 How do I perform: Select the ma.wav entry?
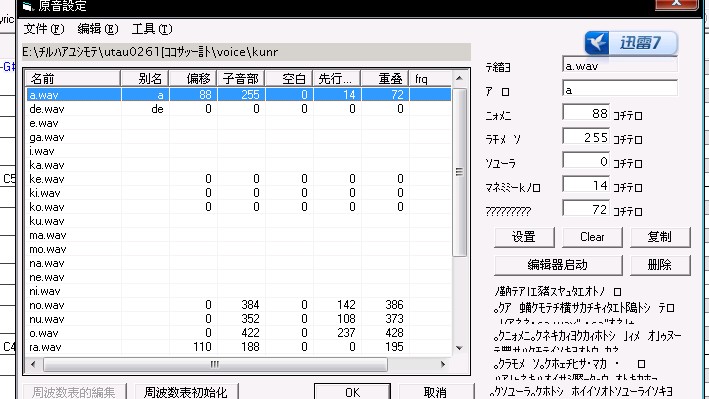pos(48,235)
